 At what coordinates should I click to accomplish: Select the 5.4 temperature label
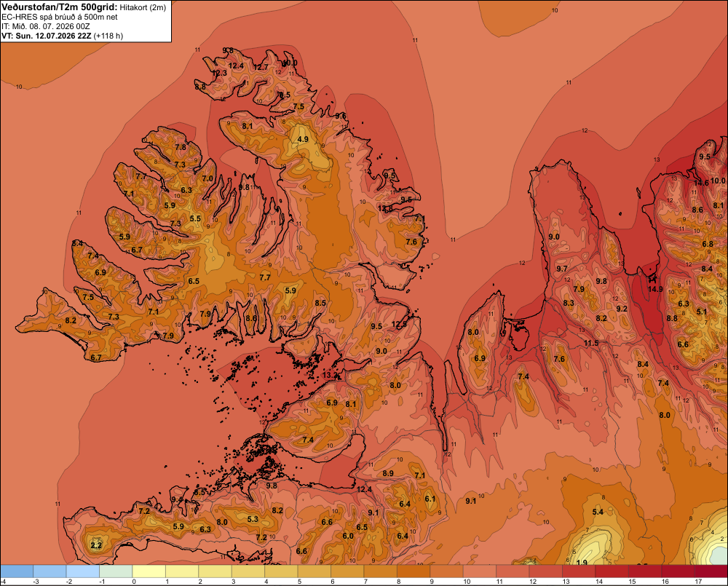click(x=598, y=512)
